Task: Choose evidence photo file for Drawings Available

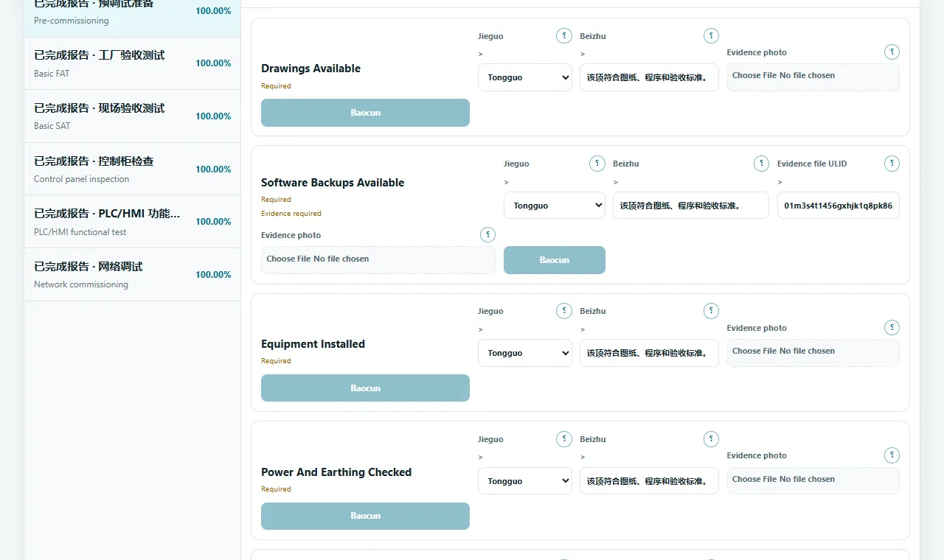Action: pyautogui.click(x=813, y=77)
